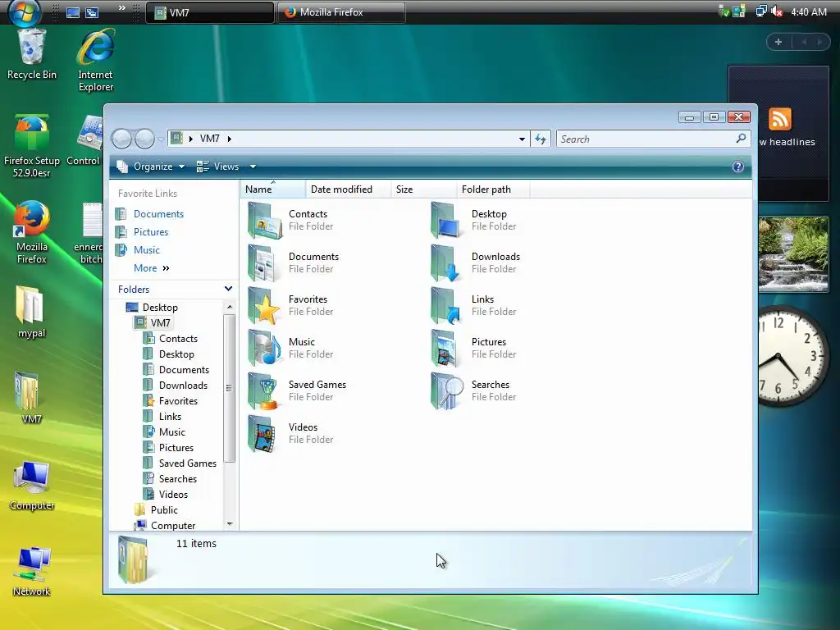Image resolution: width=840 pixels, height=630 pixels.
Task: Click the Windows Start orb
Action: click(x=24, y=11)
